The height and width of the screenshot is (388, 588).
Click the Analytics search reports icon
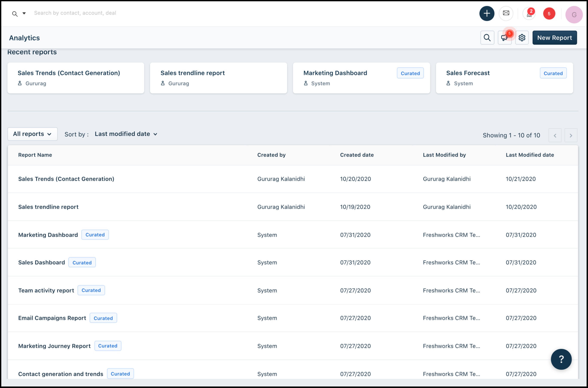point(487,38)
